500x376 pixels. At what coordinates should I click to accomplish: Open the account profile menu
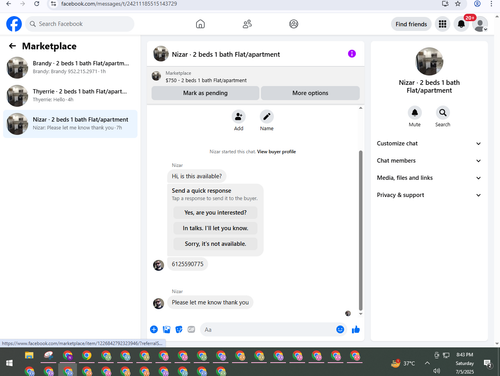pyautogui.click(x=480, y=24)
